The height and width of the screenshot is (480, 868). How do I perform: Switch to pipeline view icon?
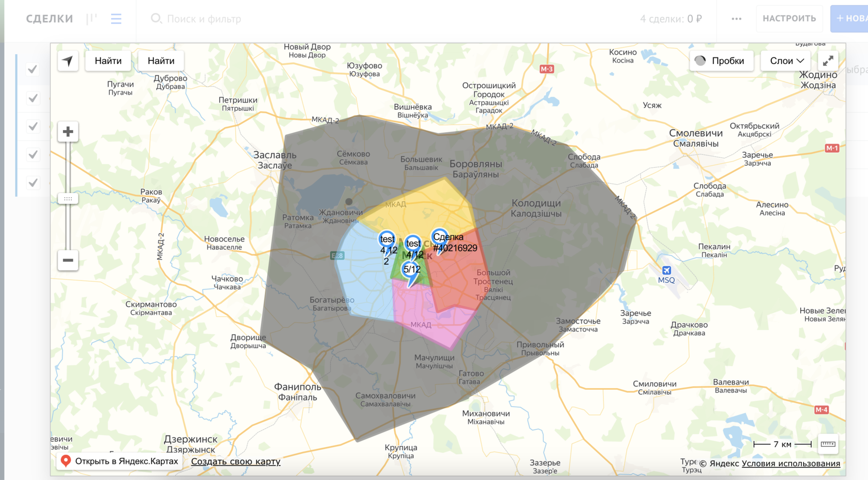(x=92, y=19)
